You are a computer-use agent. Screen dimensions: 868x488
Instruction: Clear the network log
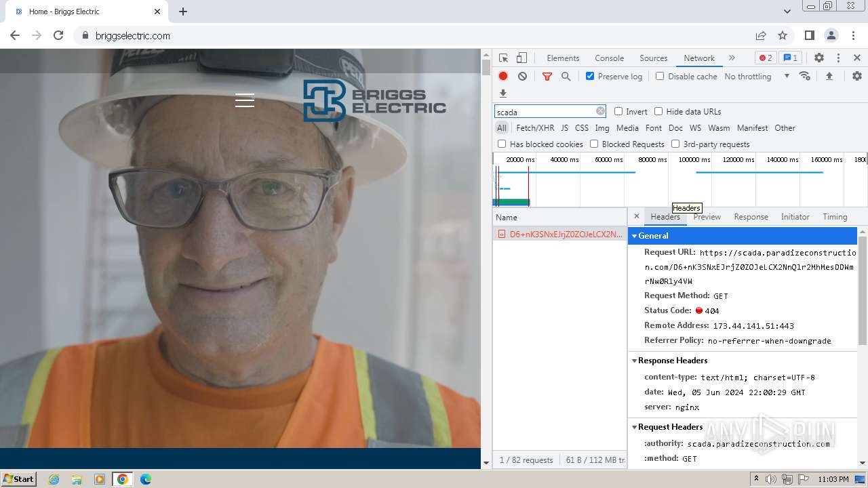click(522, 77)
